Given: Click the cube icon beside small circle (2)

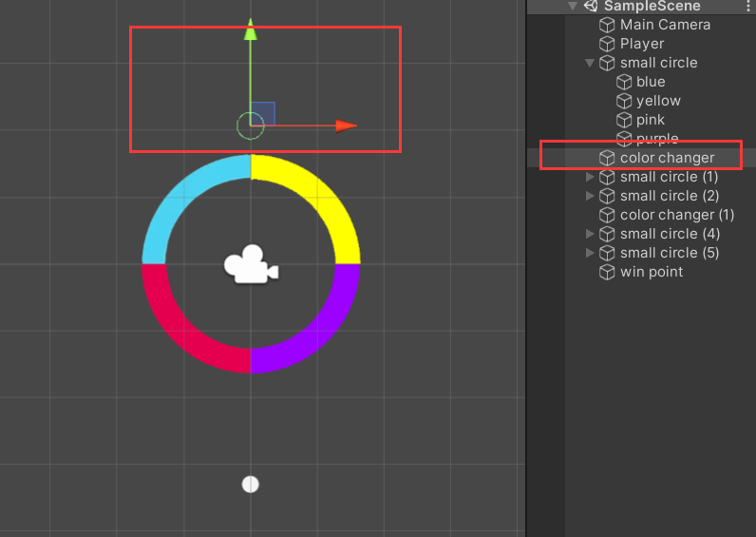Looking at the screenshot, I should pos(607,196).
